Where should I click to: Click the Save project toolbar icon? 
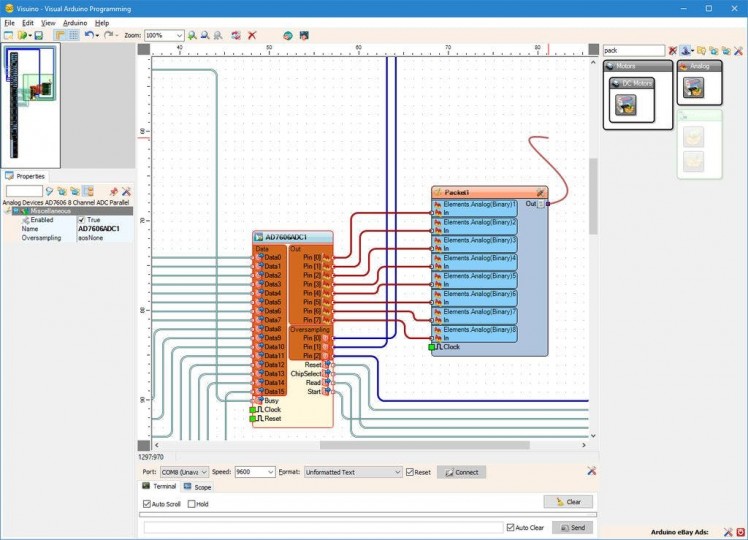coord(38,35)
